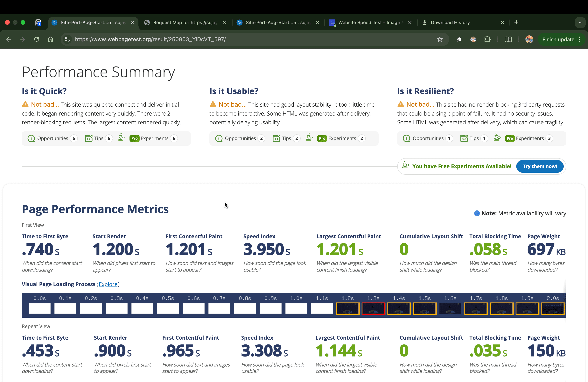The width and height of the screenshot is (588, 382).
Task: Open the reading list icon in the toolbar
Action: (x=508, y=39)
